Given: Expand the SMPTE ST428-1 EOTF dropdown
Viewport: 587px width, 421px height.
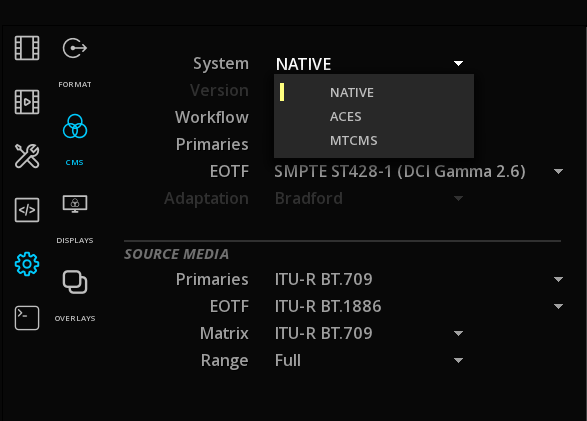Looking at the screenshot, I should coord(558,171).
